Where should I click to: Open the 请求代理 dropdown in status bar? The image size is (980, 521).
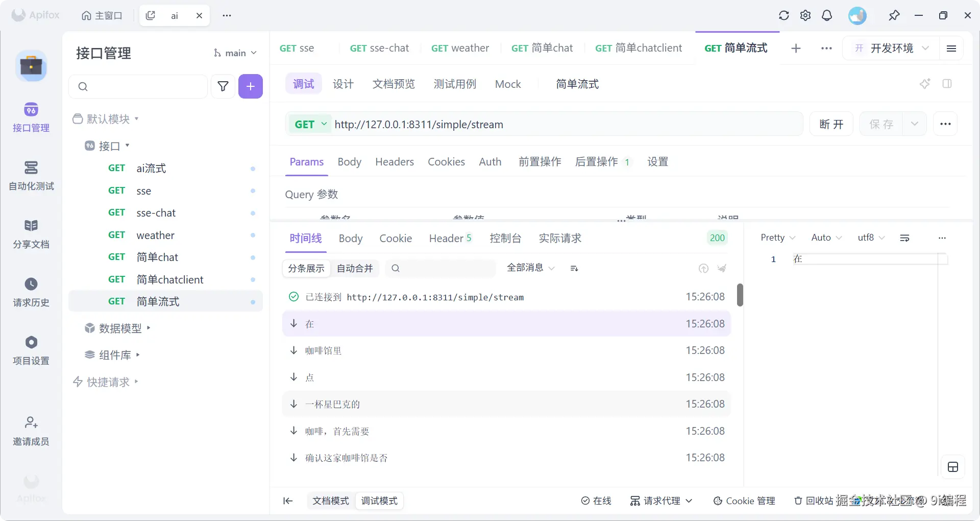661,501
